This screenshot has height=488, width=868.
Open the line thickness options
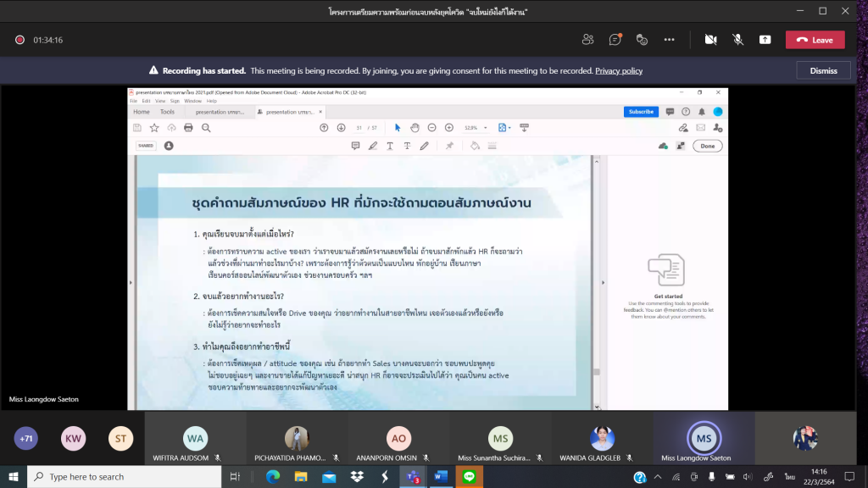click(492, 146)
